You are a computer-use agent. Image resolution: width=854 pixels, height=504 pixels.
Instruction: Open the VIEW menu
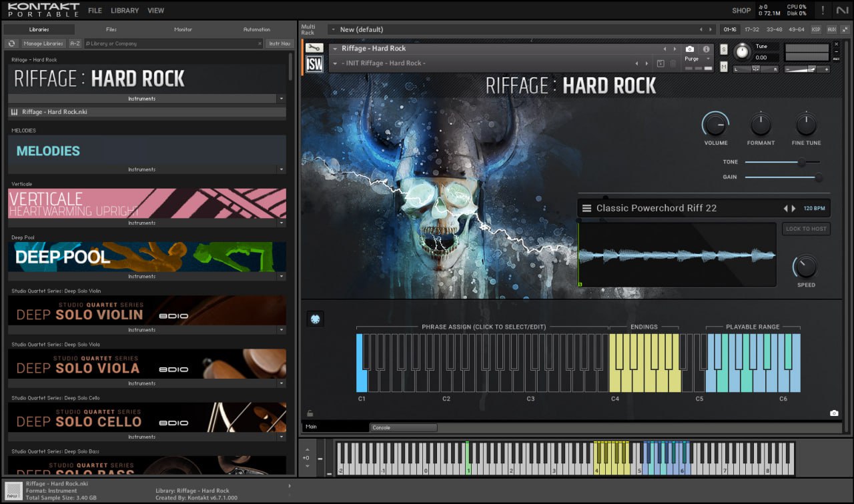coord(155,11)
